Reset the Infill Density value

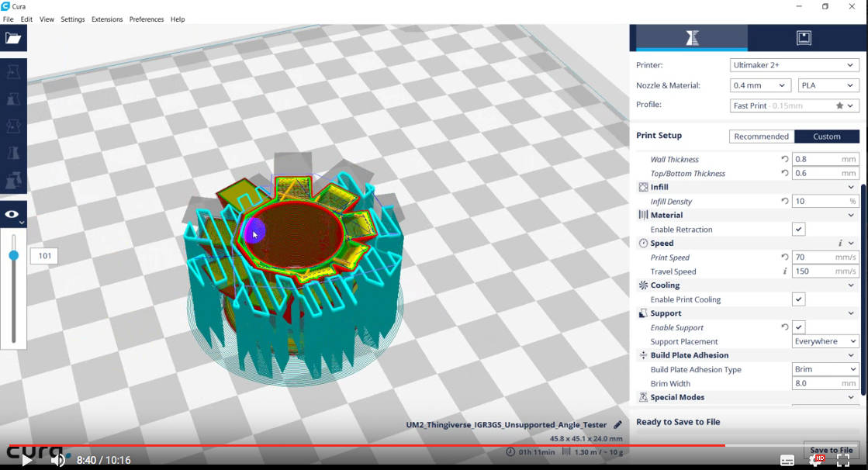[784, 201]
